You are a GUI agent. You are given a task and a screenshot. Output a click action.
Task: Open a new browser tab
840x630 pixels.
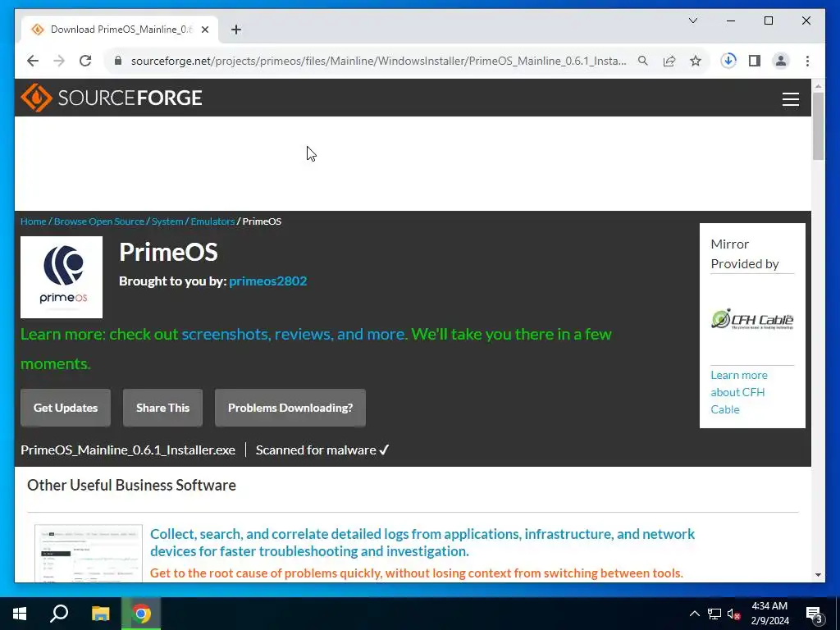[235, 30]
